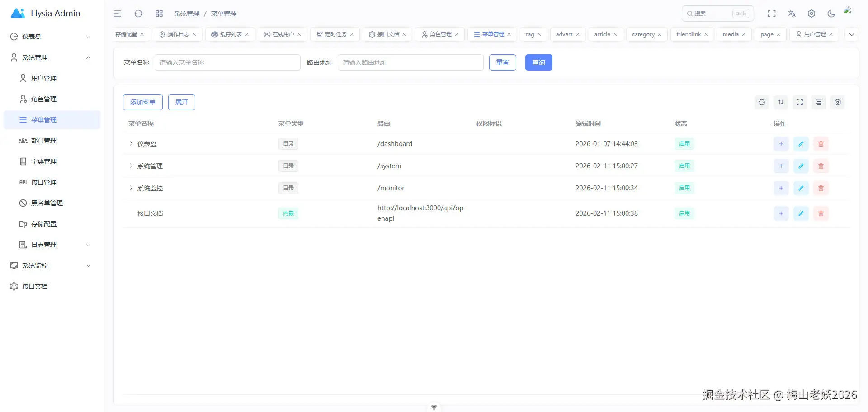The image size is (868, 412).
Task: Open 角色管理 in the sidebar
Action: click(52, 99)
